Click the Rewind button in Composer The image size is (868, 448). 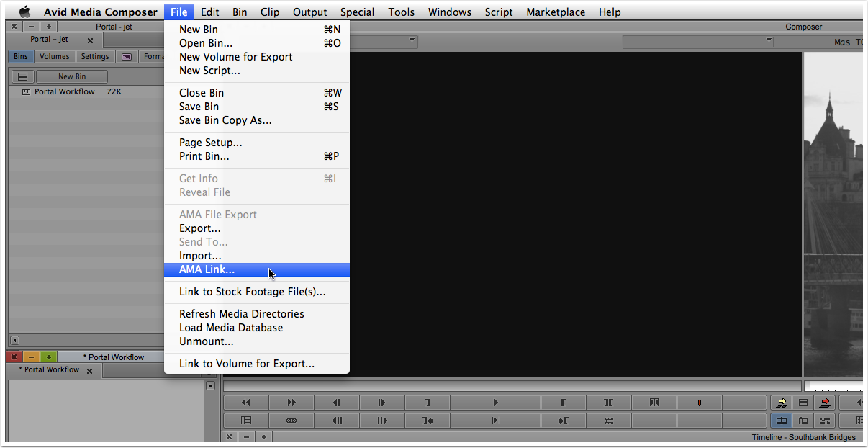tap(246, 403)
